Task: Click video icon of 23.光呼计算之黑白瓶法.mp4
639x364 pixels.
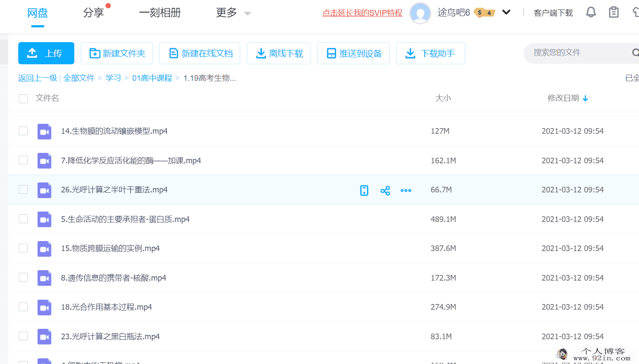Action: [x=44, y=337]
